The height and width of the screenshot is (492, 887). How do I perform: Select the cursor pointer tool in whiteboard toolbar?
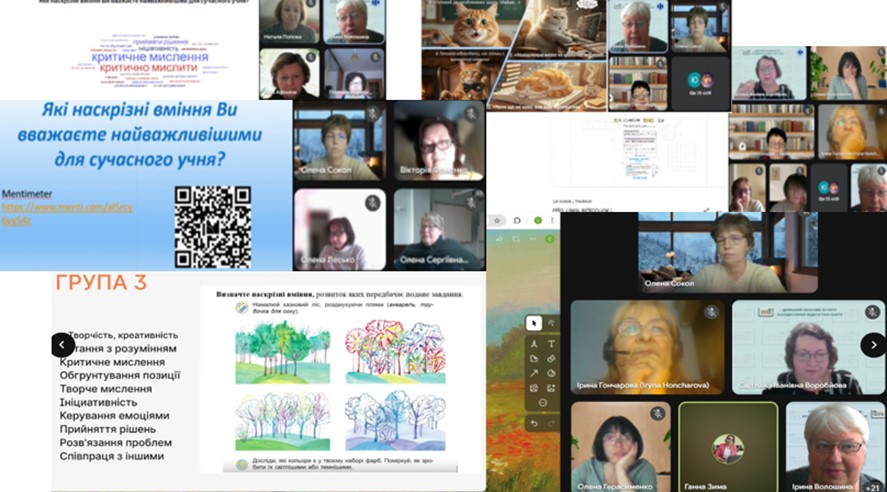tap(535, 323)
